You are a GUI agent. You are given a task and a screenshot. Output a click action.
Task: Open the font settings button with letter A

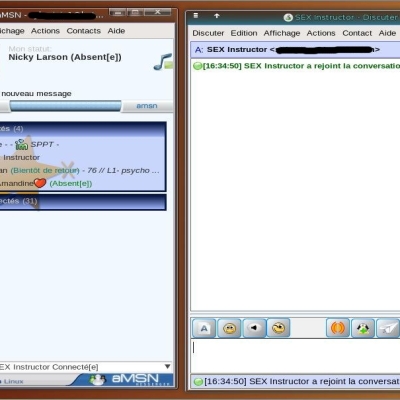[204, 328]
